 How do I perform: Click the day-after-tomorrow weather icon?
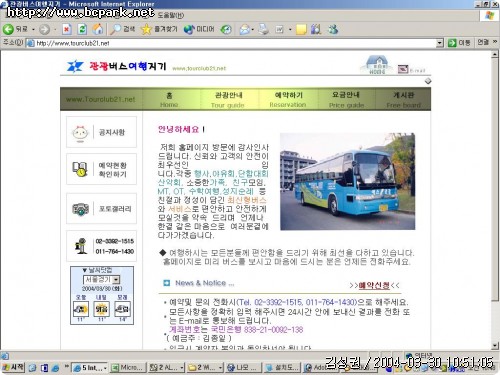tap(122, 309)
